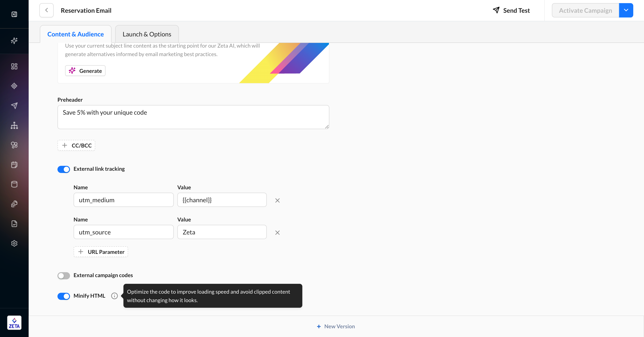Click the Send Test button
The height and width of the screenshot is (337, 644).
(511, 10)
